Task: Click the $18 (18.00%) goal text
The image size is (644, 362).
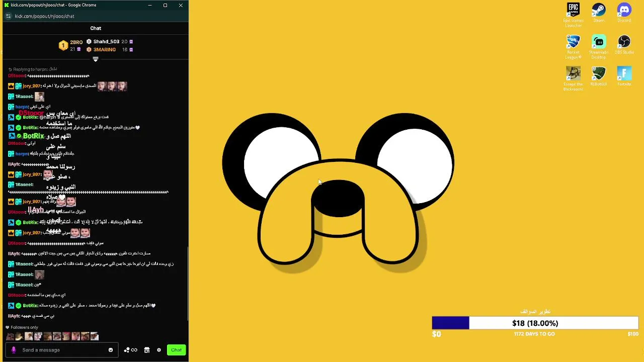Action: (x=535, y=323)
